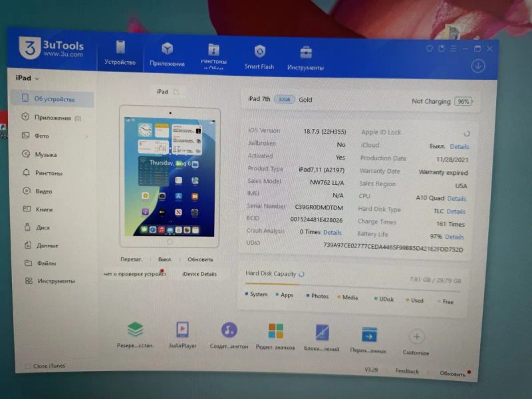Viewport: 532px width, 399px height.
Task: Open the Устройство tab in top bar
Action: (x=120, y=53)
